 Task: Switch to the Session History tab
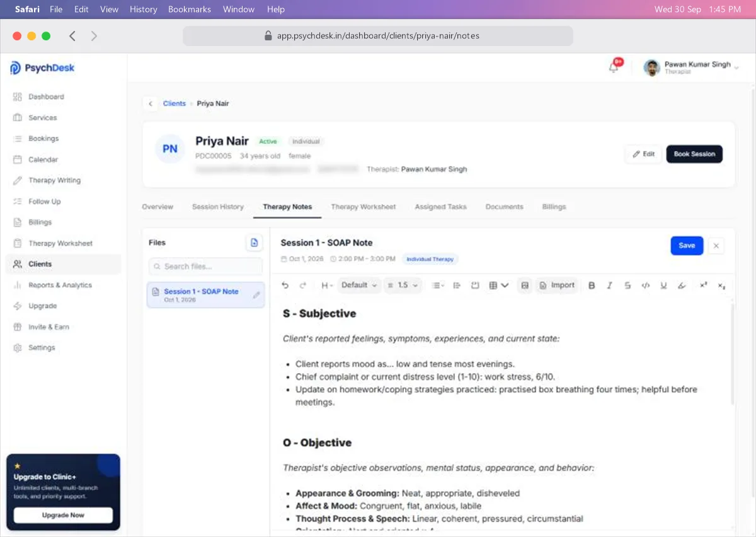(x=218, y=207)
